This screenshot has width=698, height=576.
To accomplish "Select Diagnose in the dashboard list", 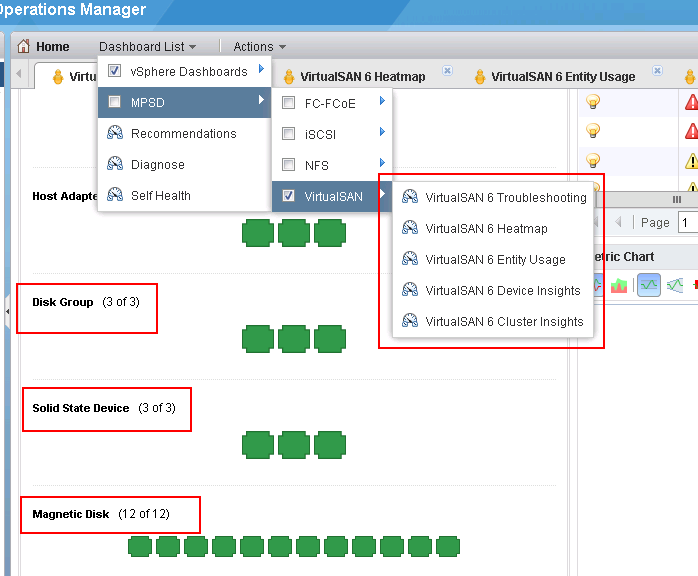I will click(184, 165).
